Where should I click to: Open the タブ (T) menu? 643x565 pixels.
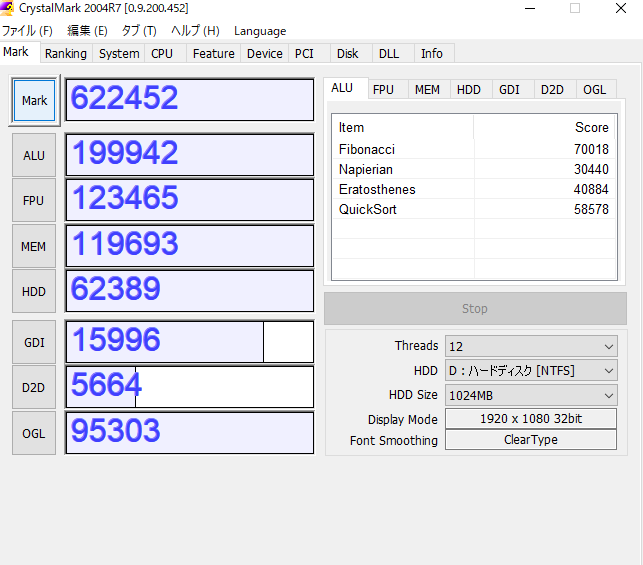[x=139, y=31]
